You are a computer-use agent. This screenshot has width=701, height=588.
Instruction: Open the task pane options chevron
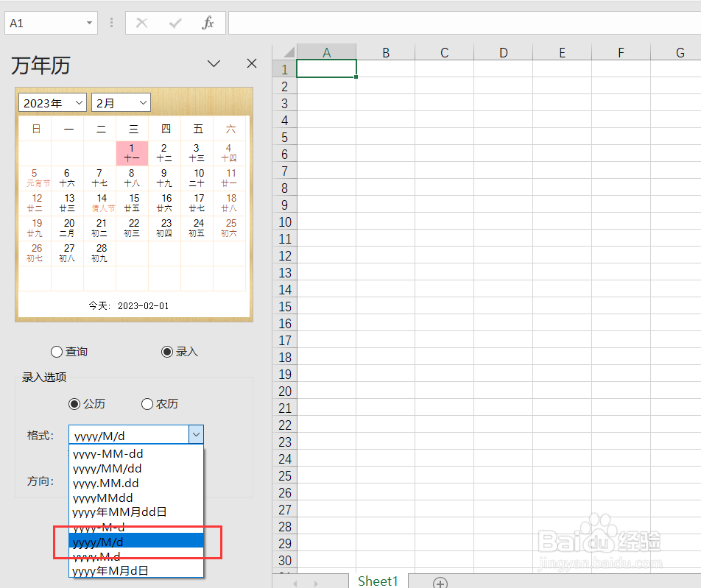214,63
